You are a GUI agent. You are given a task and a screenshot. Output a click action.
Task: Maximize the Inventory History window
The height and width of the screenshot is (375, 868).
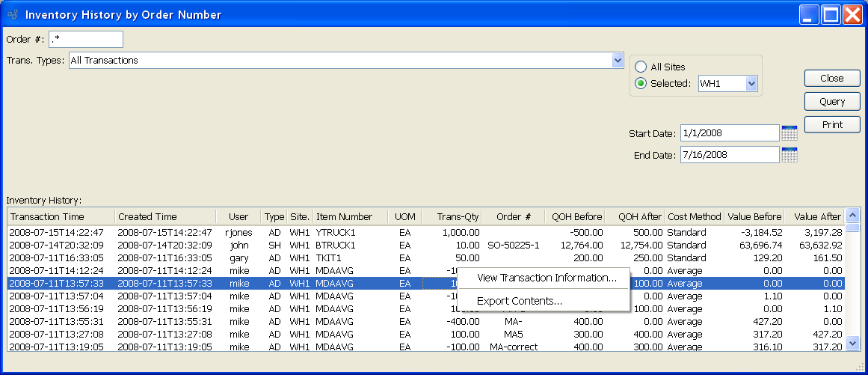[x=831, y=15]
